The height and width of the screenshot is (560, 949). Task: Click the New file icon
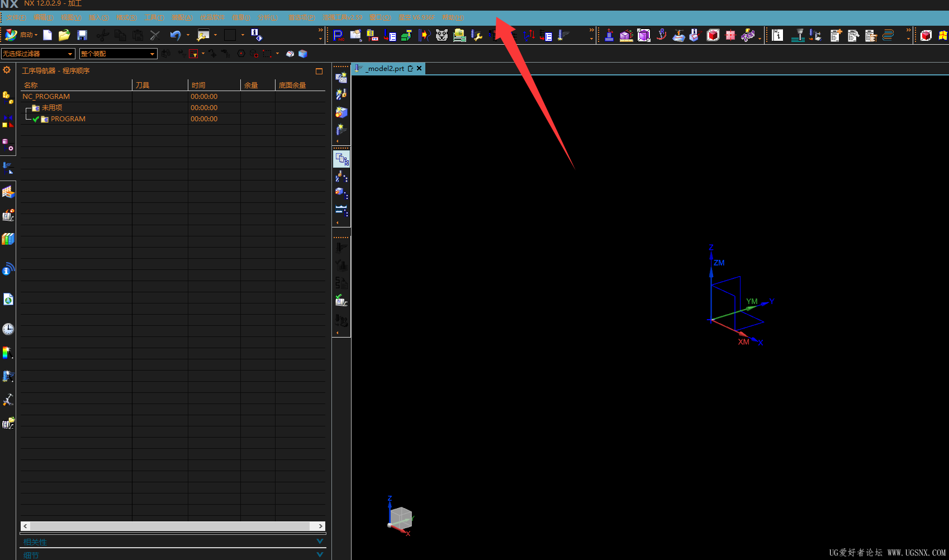click(48, 35)
